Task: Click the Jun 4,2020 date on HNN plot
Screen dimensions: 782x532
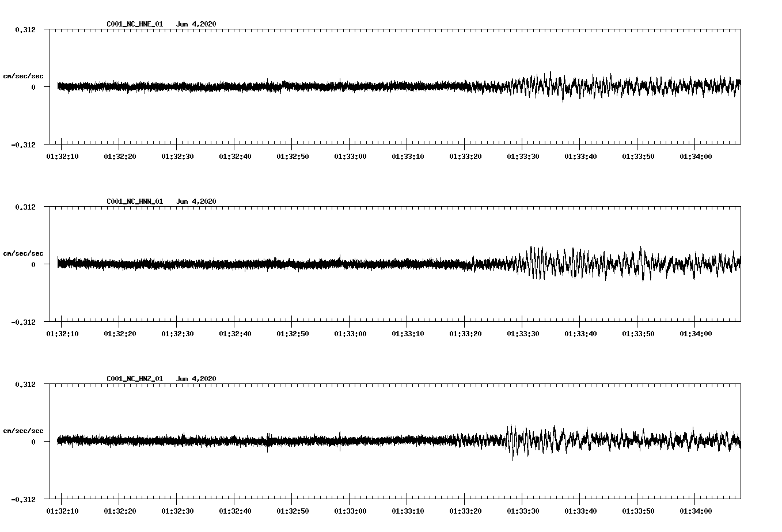Action: click(x=196, y=202)
